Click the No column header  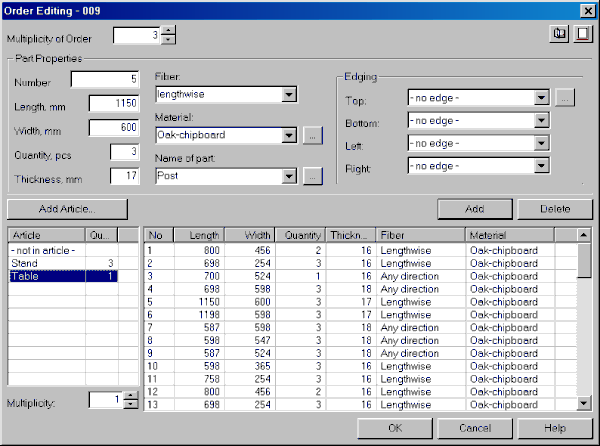(x=159, y=235)
